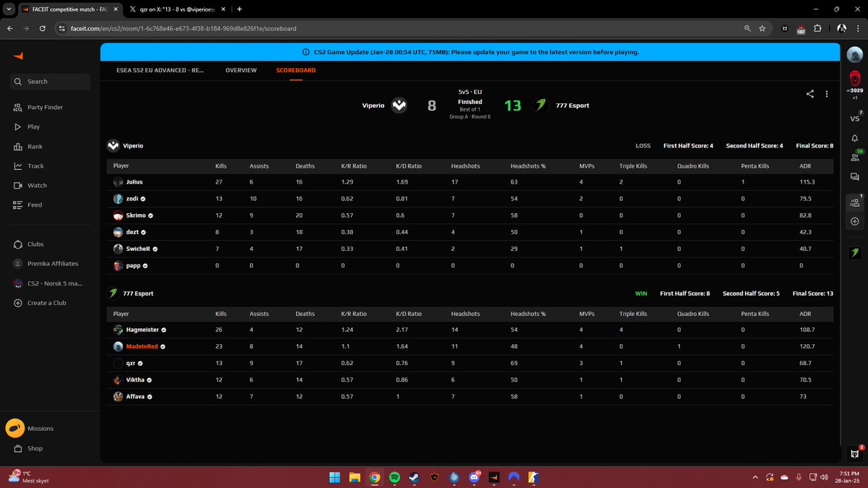Click the VS matchmaking icon in right sidebar
Viewport: 868px width, 488px height.
coord(854,119)
